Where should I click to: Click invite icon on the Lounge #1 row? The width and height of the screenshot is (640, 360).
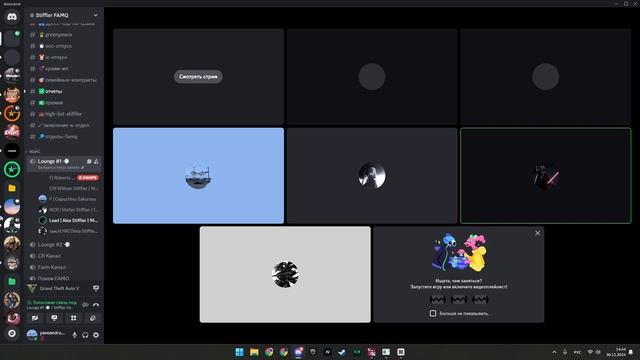click(x=96, y=162)
